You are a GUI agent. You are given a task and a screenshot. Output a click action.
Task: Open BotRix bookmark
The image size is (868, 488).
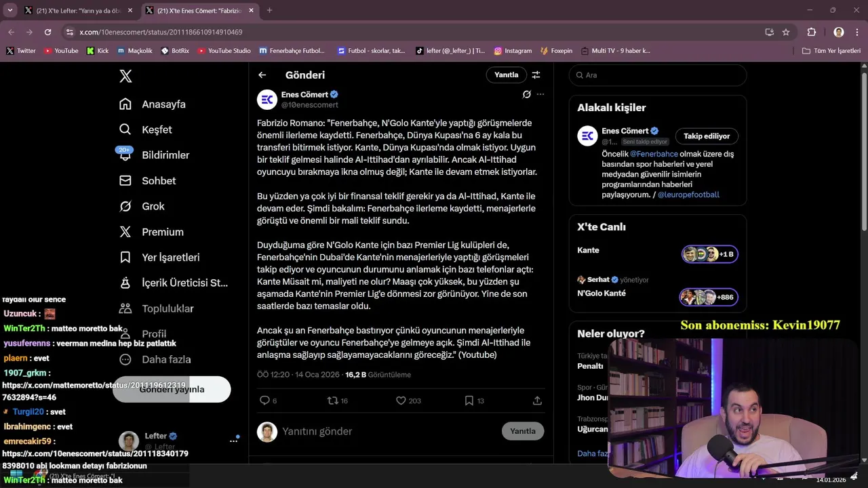pos(175,51)
